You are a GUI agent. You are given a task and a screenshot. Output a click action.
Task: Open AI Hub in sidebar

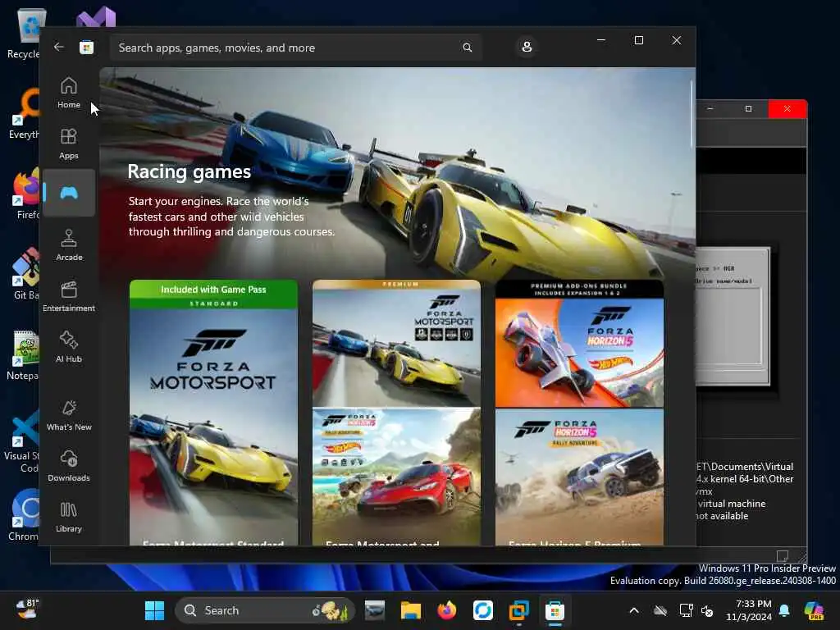[69, 347]
